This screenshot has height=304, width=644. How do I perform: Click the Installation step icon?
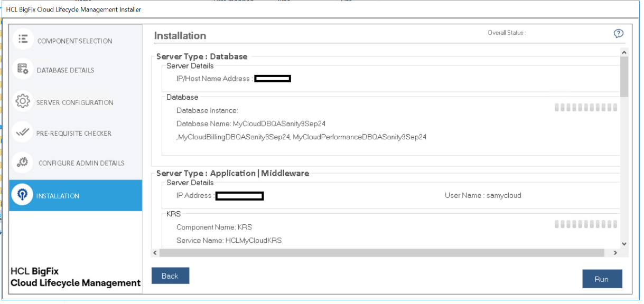(23, 195)
